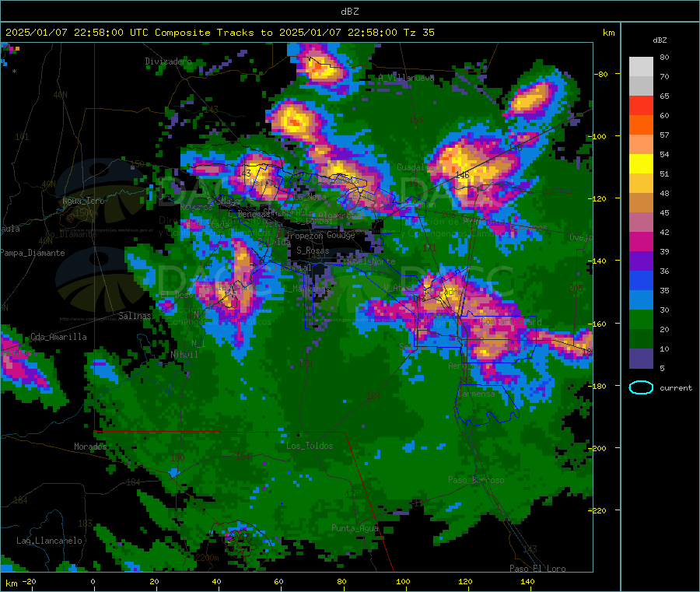
Task: Select the red 60-65 dBZ legend swatch
Action: click(641, 105)
